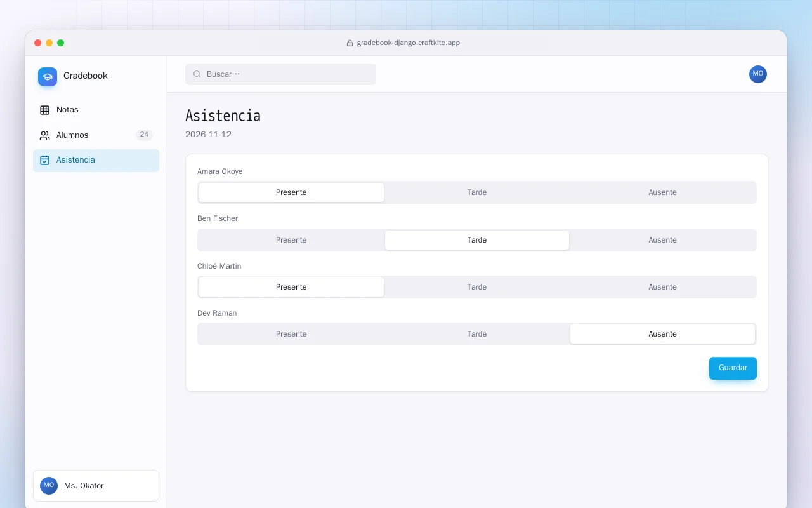Open the Ms. Okafor profile card
Viewport: 812px width, 508px height.
(x=96, y=486)
